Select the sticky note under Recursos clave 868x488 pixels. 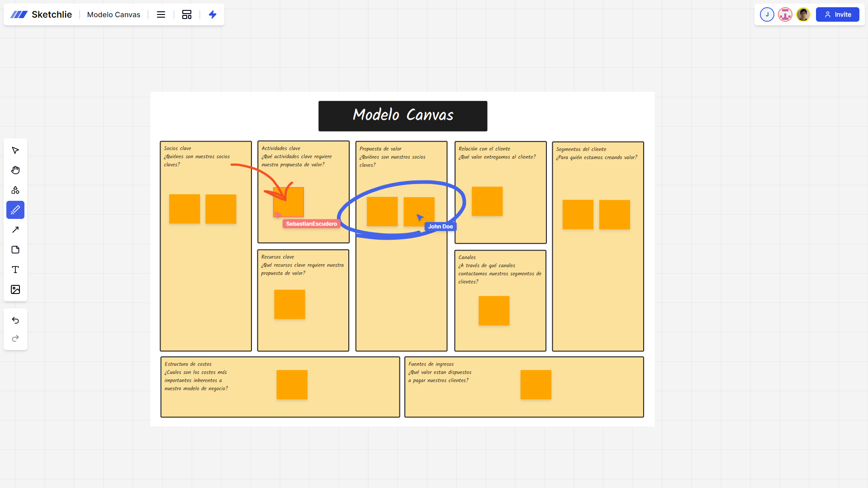pyautogui.click(x=289, y=304)
